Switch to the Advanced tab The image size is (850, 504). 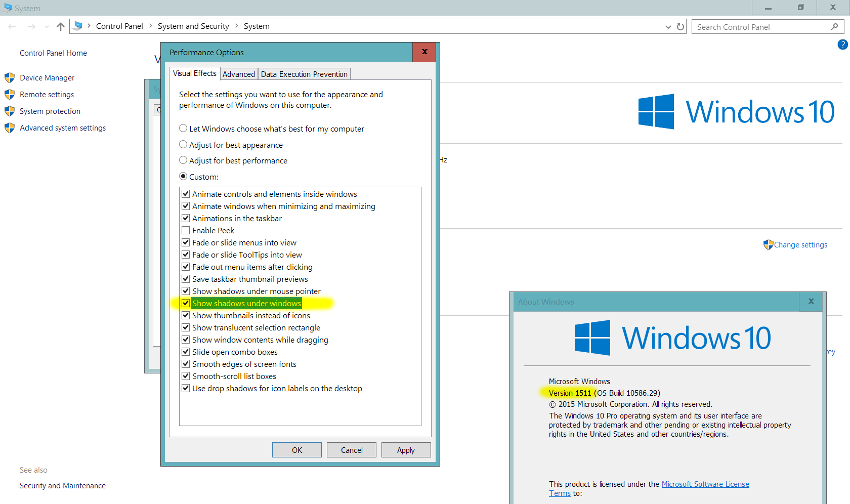click(x=238, y=73)
